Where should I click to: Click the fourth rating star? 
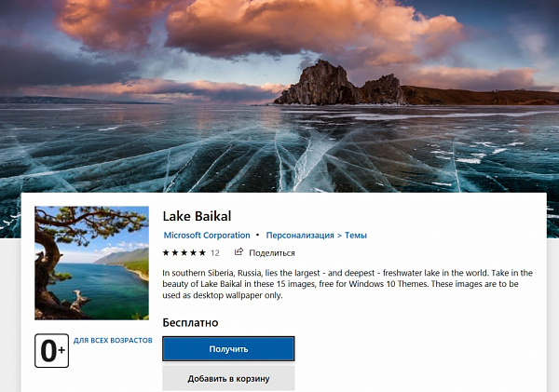tap(193, 252)
